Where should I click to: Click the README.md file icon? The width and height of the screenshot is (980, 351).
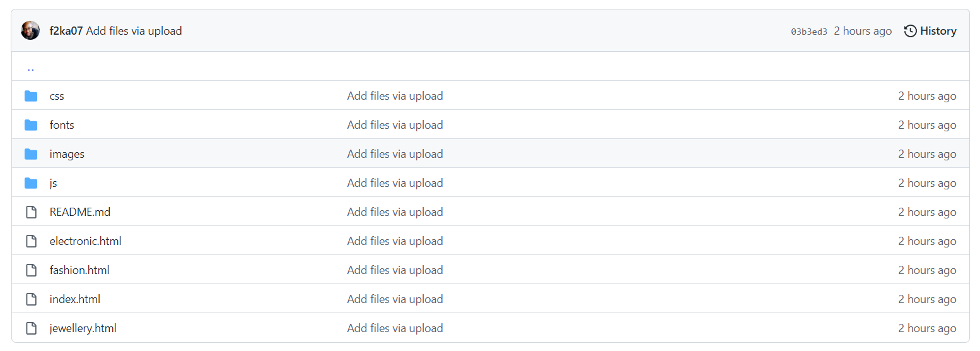(31, 212)
